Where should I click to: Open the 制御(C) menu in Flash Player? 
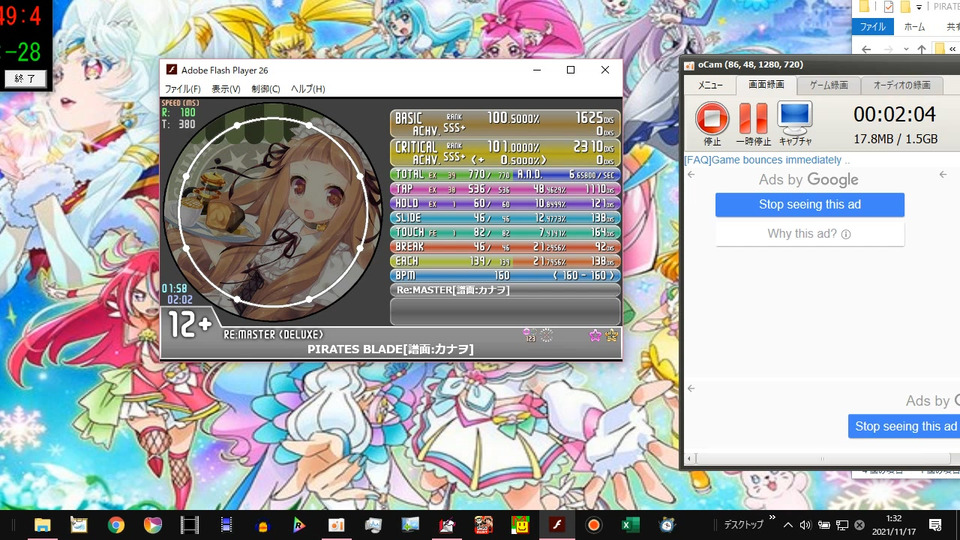point(266,89)
